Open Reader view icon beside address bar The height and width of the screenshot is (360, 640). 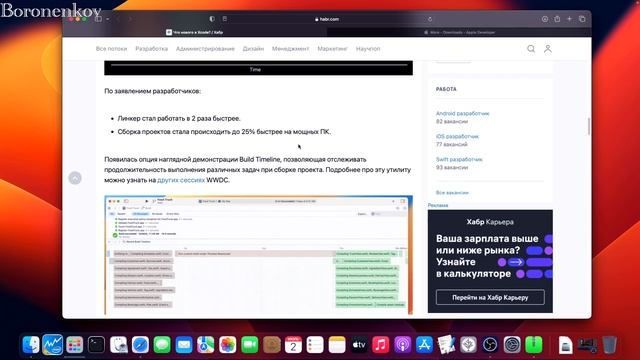[x=224, y=19]
